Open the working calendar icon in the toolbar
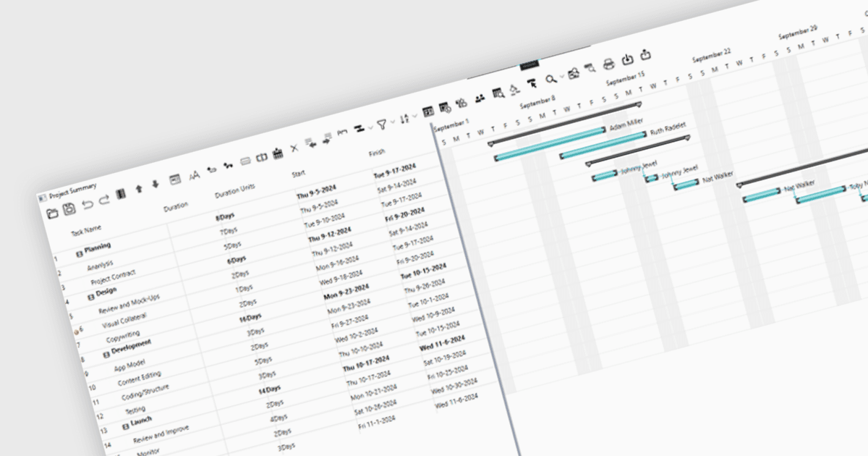 tap(277, 152)
